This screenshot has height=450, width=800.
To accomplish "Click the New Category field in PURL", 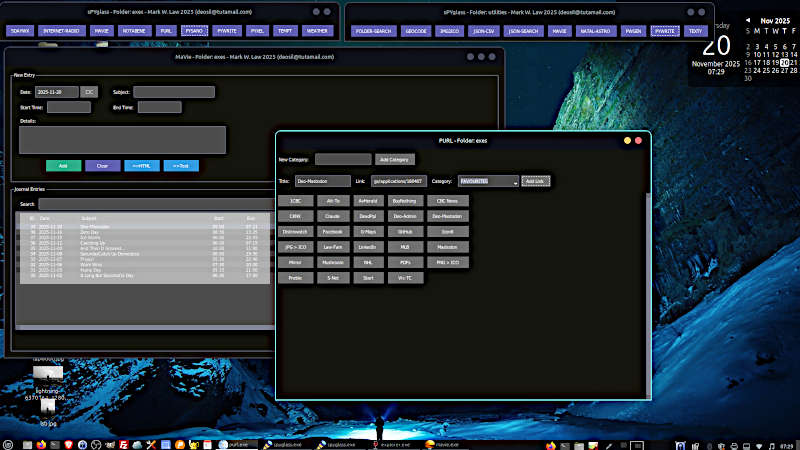I will 343,160.
